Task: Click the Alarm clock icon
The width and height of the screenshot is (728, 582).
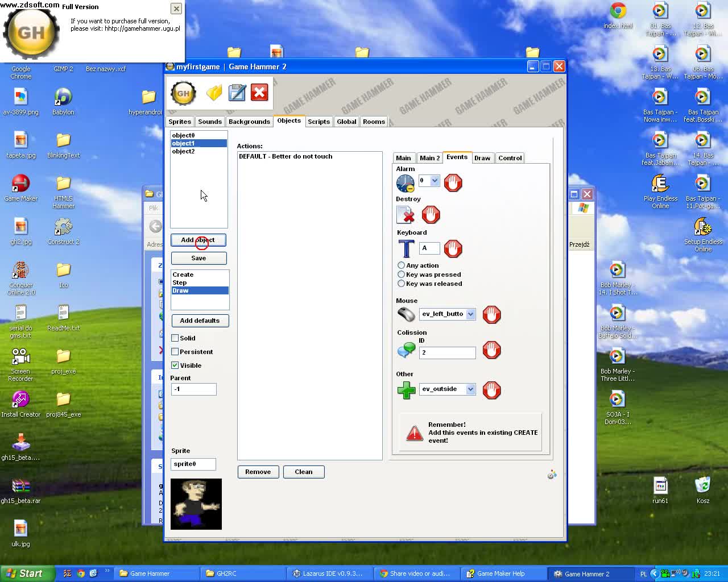Action: pos(406,183)
